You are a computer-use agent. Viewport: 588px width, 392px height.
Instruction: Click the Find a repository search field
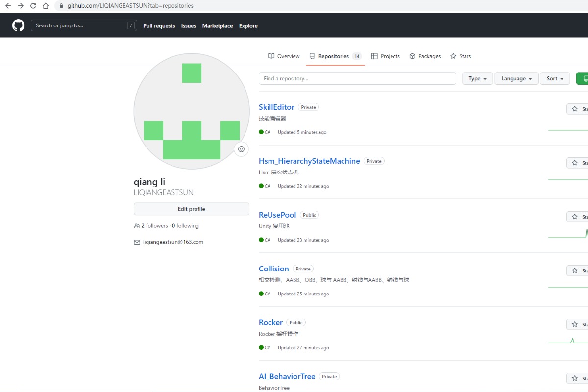coord(357,78)
